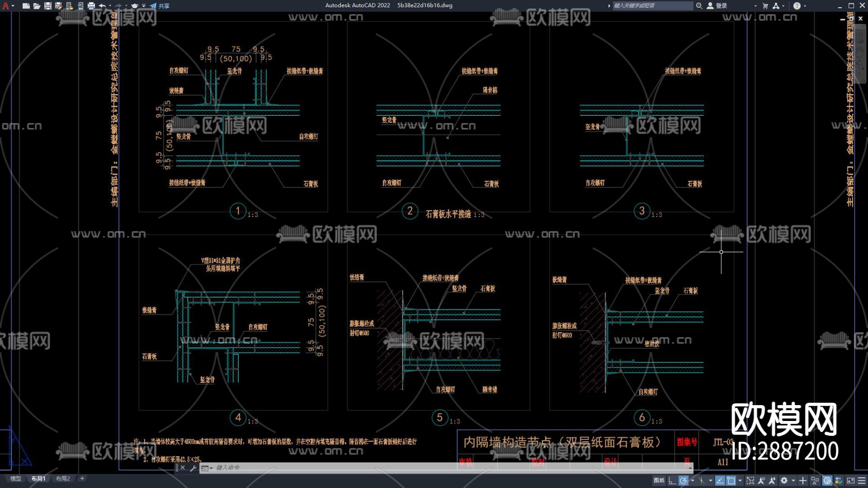Switch to the 布局1 layout tab
Image resolution: width=868 pixels, height=488 pixels.
tap(39, 479)
